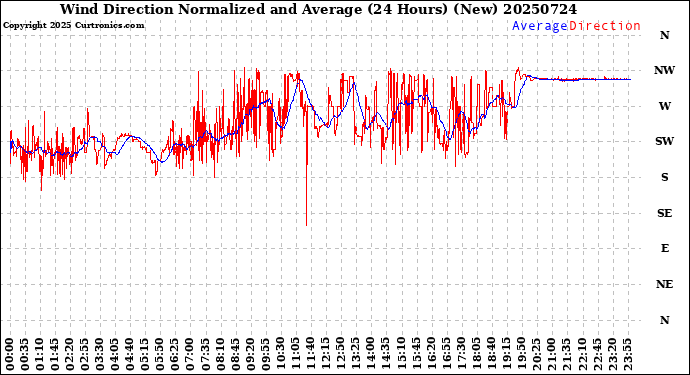Click the 08:10 time axis label
The height and width of the screenshot is (375, 690).
pyautogui.click(x=220, y=354)
